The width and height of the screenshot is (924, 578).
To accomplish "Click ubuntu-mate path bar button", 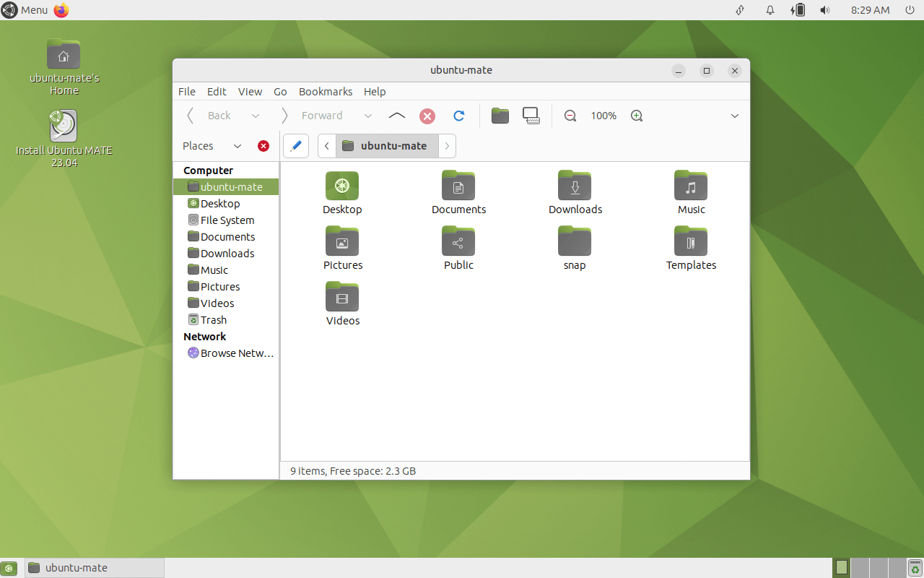I will 387,146.
